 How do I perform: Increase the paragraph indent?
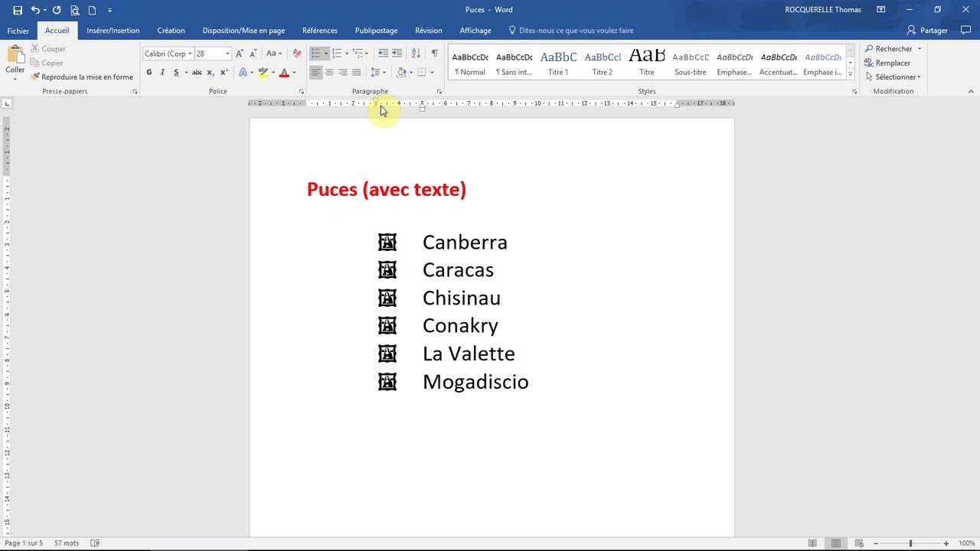click(x=397, y=54)
